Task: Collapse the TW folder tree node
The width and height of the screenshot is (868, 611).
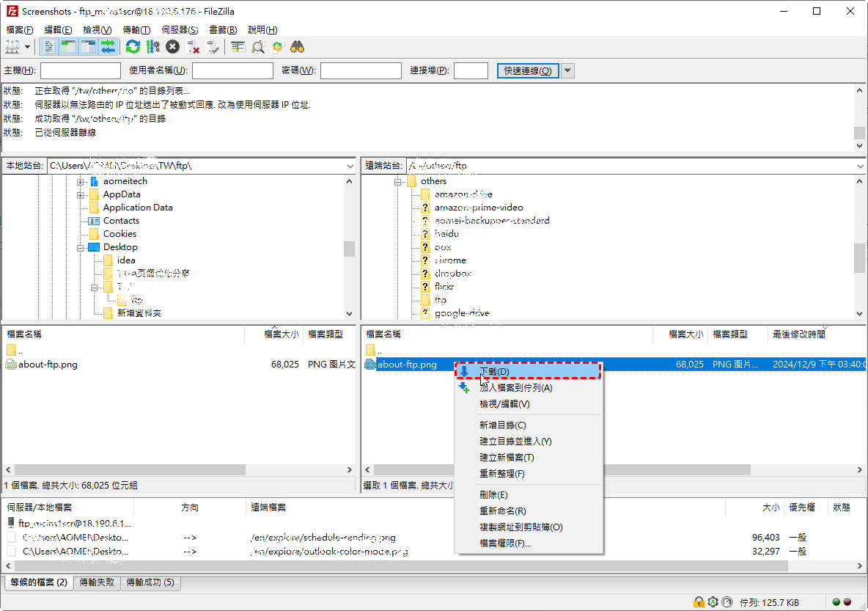Action: coord(94,288)
